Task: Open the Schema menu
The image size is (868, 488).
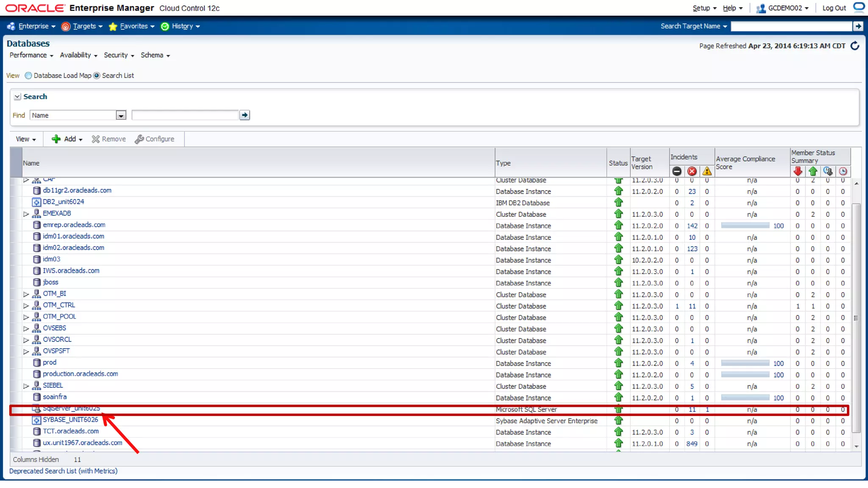Action: (156, 55)
